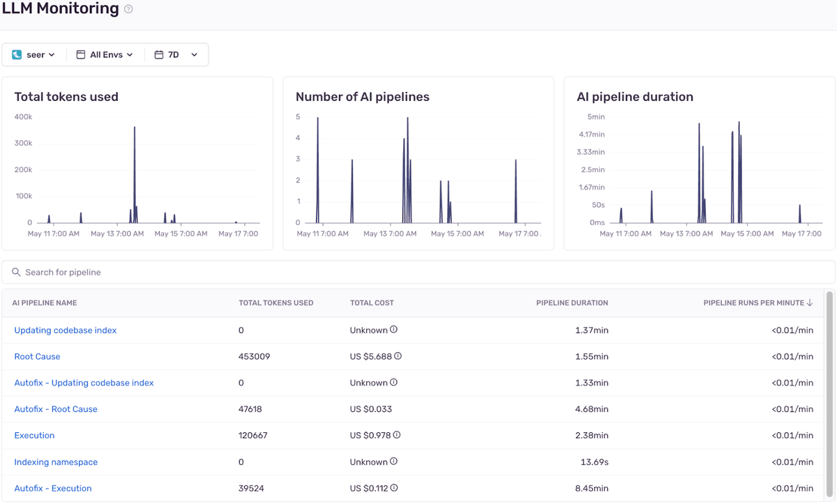Open the Autofix - Execution pipeline
The width and height of the screenshot is (837, 504).
(53, 489)
